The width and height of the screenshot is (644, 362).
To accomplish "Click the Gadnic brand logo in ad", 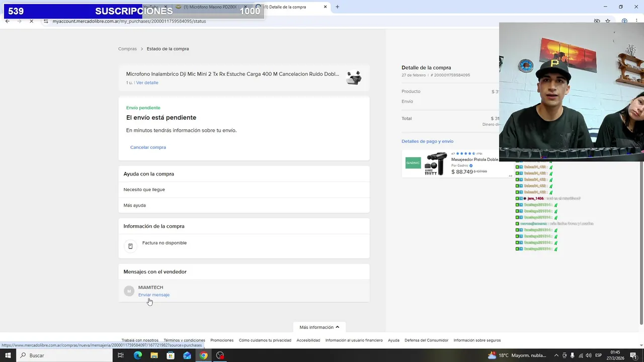I will tap(413, 163).
